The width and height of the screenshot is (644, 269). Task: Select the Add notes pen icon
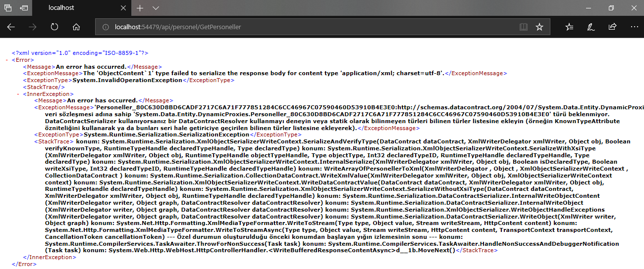tap(591, 27)
